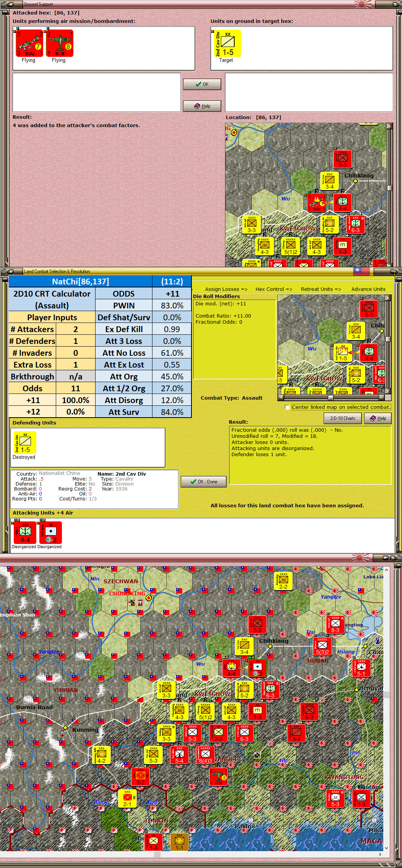Select the Ki-30 aircraft on main map

(x=218, y=777)
